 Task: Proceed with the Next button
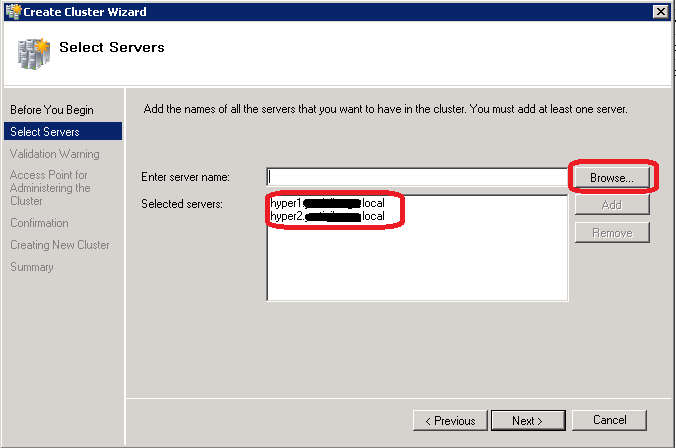click(x=527, y=420)
